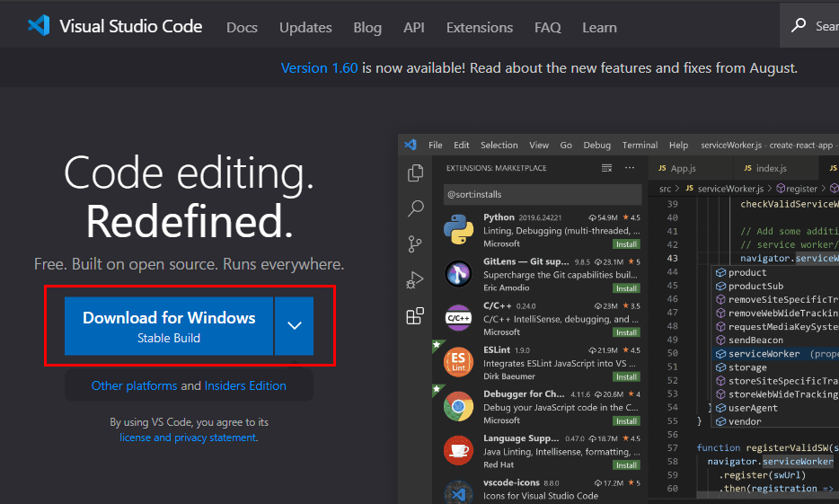The width and height of the screenshot is (839, 504).
Task: Click line number 43 in the gutter
Action: click(x=672, y=258)
